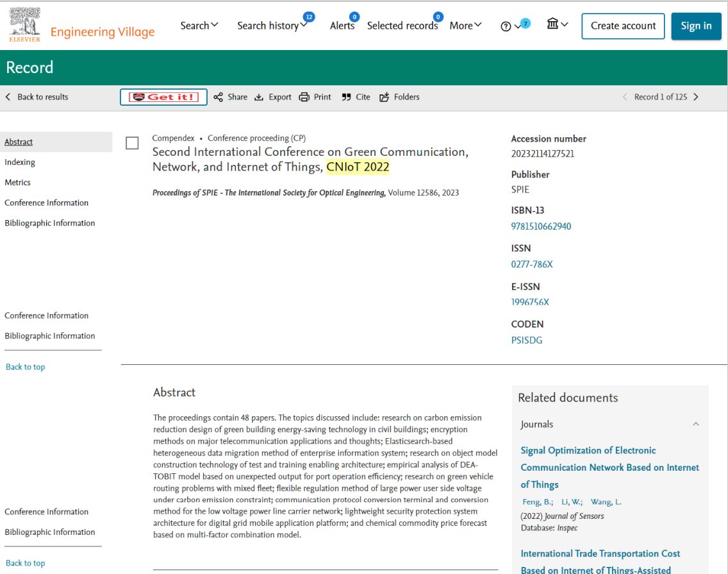728x574 pixels.
Task: Click the Get it! button
Action: (163, 97)
